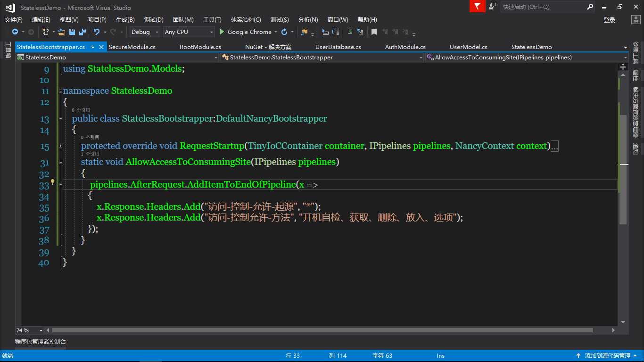644x362 pixels.
Task: Open the 调试(D) menu
Action: coord(154,20)
